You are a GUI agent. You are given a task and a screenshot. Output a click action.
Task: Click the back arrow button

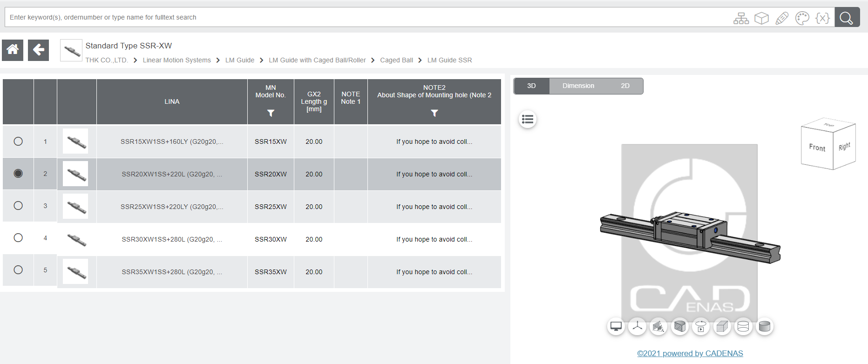click(39, 50)
